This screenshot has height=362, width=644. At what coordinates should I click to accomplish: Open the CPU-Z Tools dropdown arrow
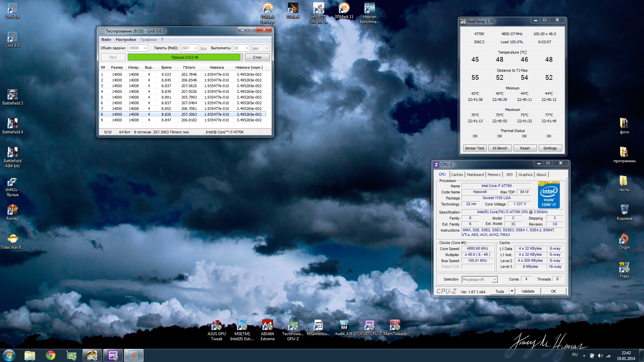pos(512,291)
